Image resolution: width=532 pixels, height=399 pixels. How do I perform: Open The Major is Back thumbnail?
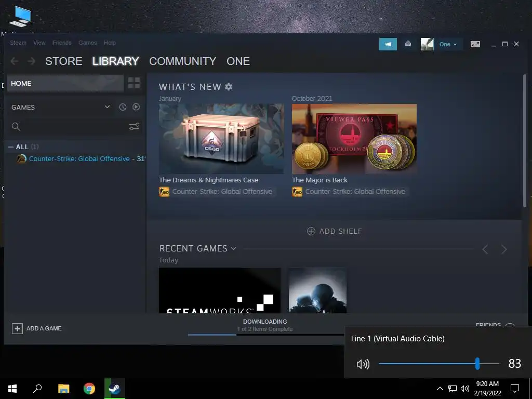[354, 139]
